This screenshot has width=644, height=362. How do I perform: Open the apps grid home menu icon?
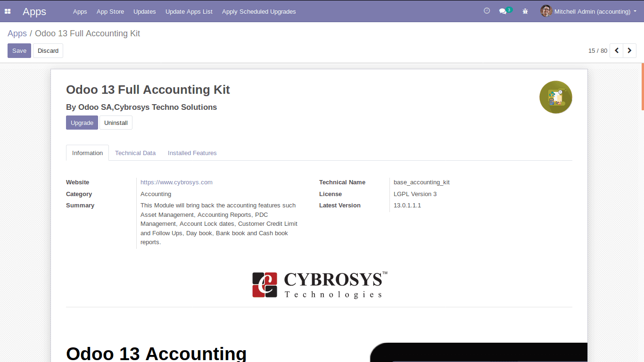(x=8, y=11)
